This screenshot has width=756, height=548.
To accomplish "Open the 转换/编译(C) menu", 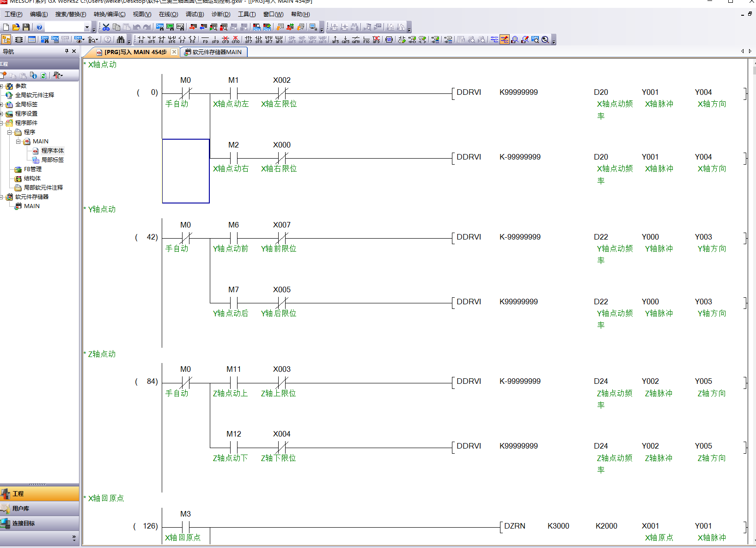I will [110, 14].
